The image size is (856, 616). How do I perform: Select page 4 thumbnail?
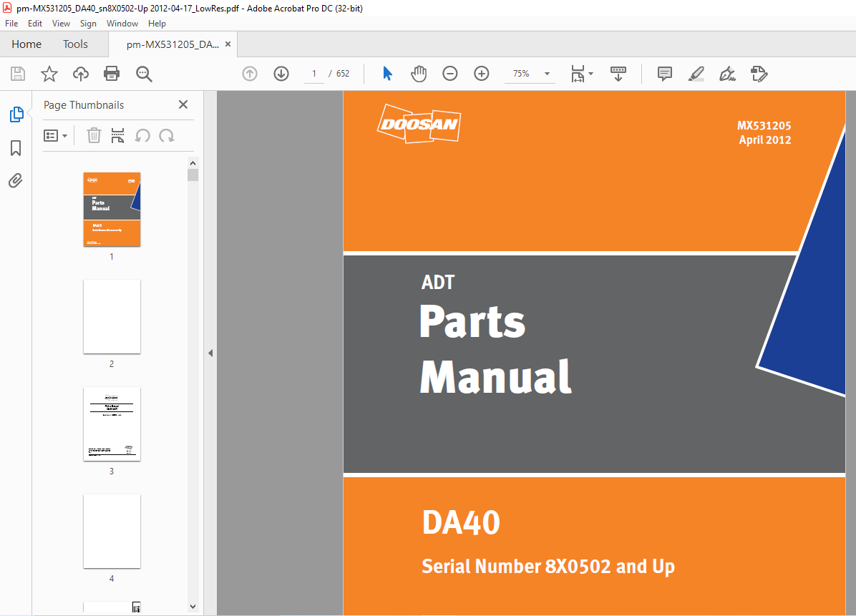pos(112,532)
